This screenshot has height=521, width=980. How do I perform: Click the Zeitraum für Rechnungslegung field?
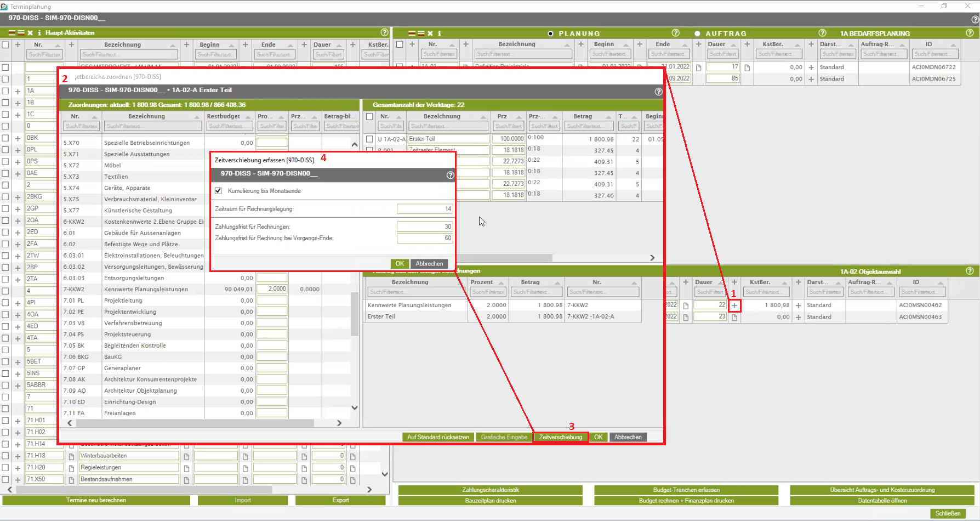[424, 209]
